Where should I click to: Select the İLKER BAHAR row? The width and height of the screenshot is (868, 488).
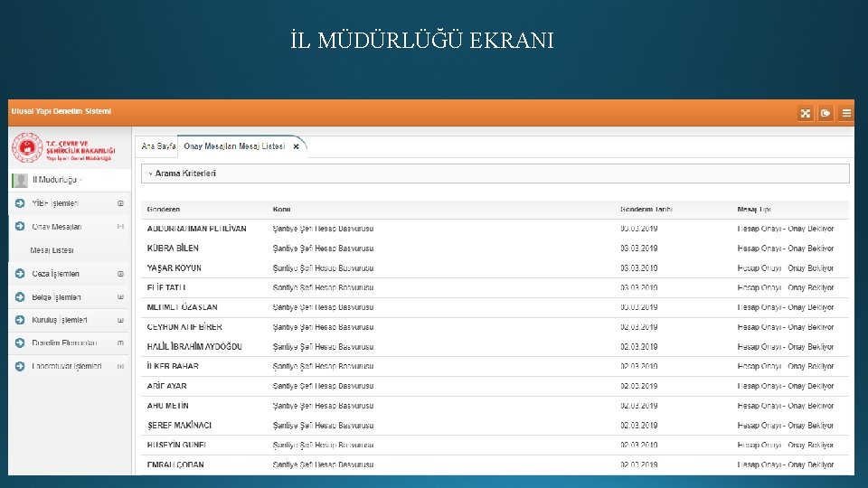(x=495, y=366)
